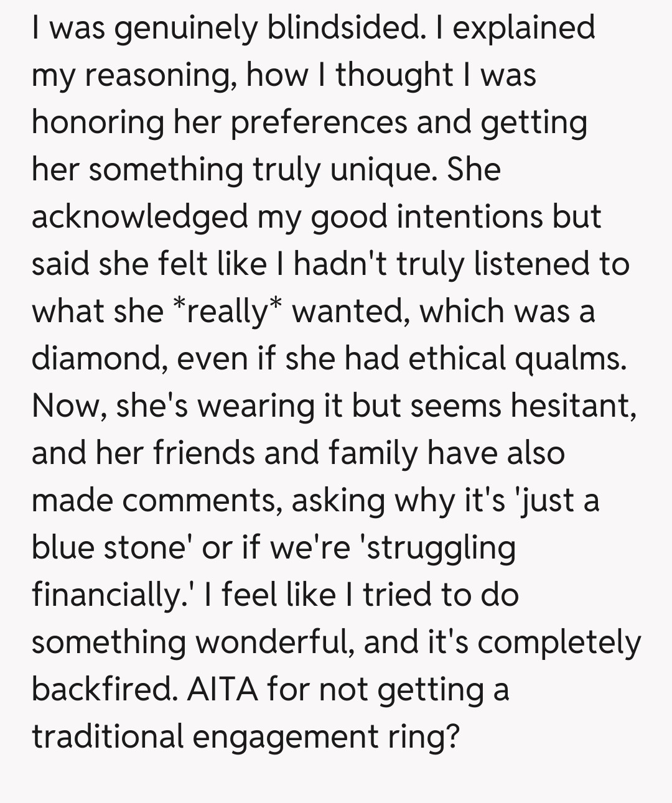Click the acronym 'AITA'
The width and height of the screenshot is (672, 803).
[x=222, y=690]
